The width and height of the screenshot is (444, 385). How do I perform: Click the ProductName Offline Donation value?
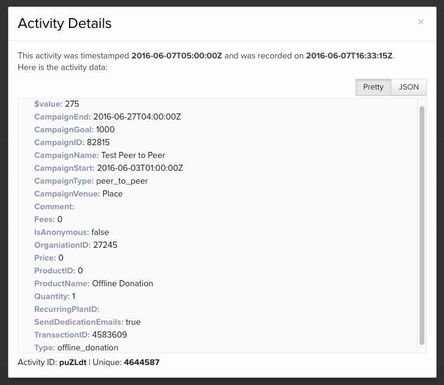(123, 284)
